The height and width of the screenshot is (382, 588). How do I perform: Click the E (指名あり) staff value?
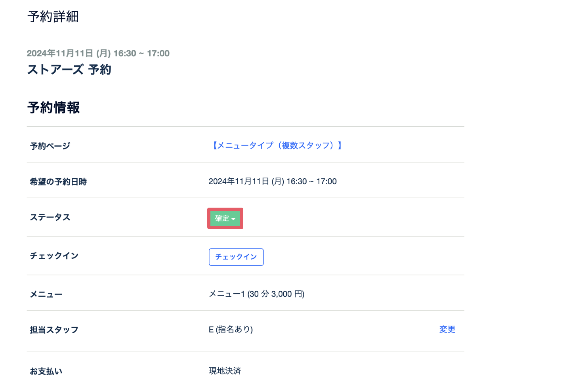pyautogui.click(x=231, y=329)
